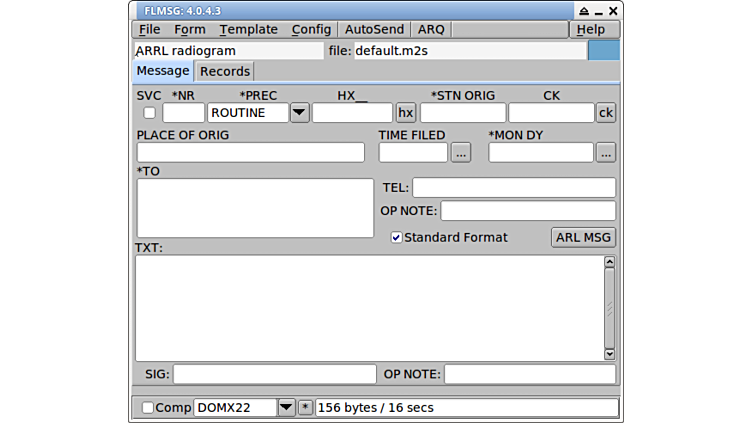Click the asterisk button beside DOMX22
The height and width of the screenshot is (423, 752).
(x=305, y=408)
